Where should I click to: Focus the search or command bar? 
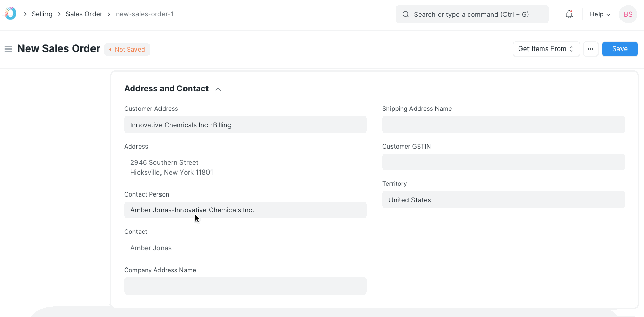472,14
